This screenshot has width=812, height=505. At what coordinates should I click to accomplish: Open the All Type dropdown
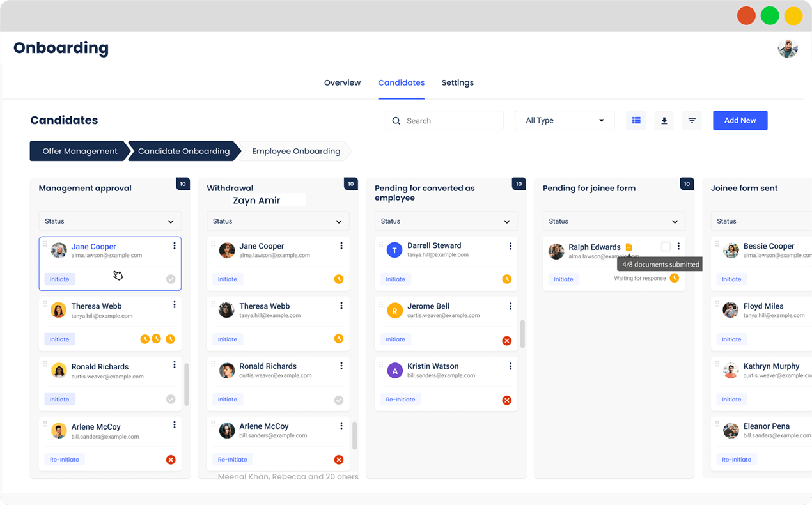tap(565, 120)
